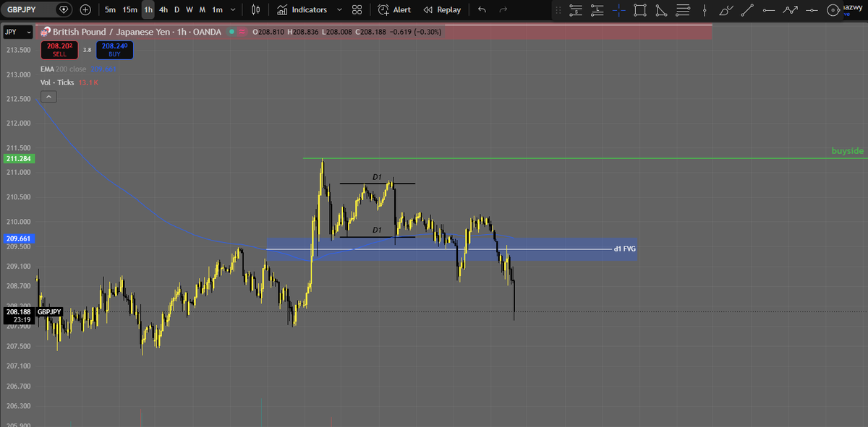Select the EMA 200 close indicator legend
The image size is (868, 427).
[64, 69]
